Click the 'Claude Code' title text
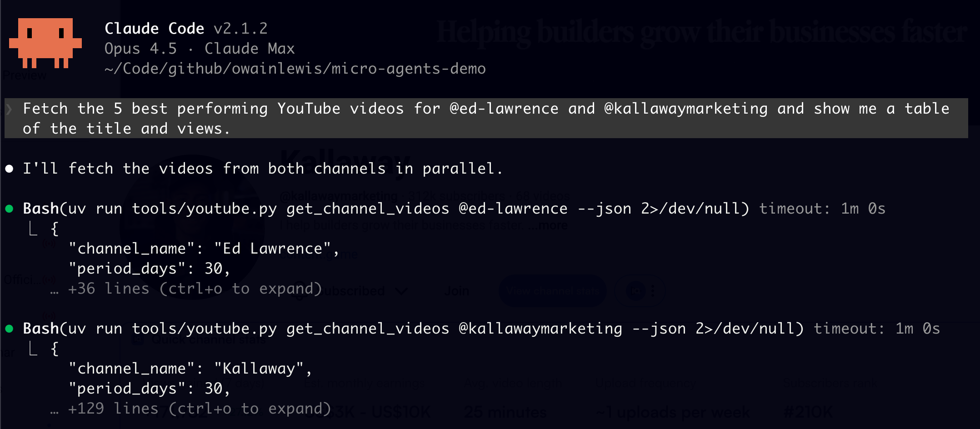Screen dimensions: 980x429 tap(154, 29)
